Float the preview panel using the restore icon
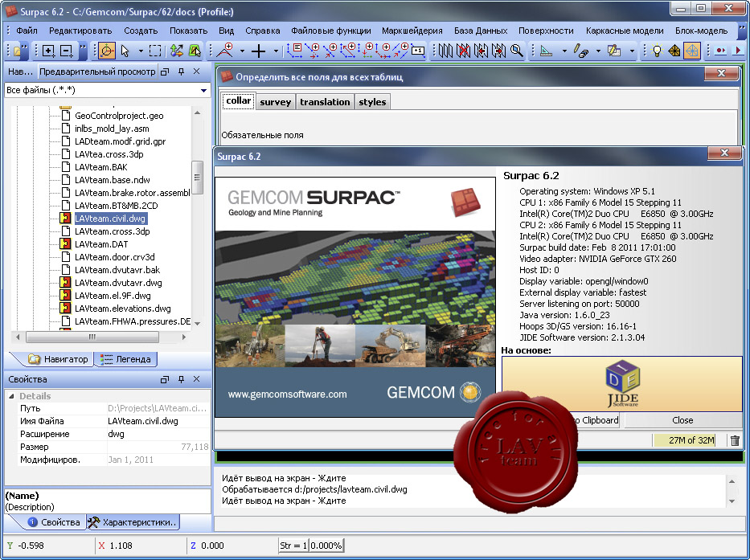750x560 pixels. click(x=165, y=72)
